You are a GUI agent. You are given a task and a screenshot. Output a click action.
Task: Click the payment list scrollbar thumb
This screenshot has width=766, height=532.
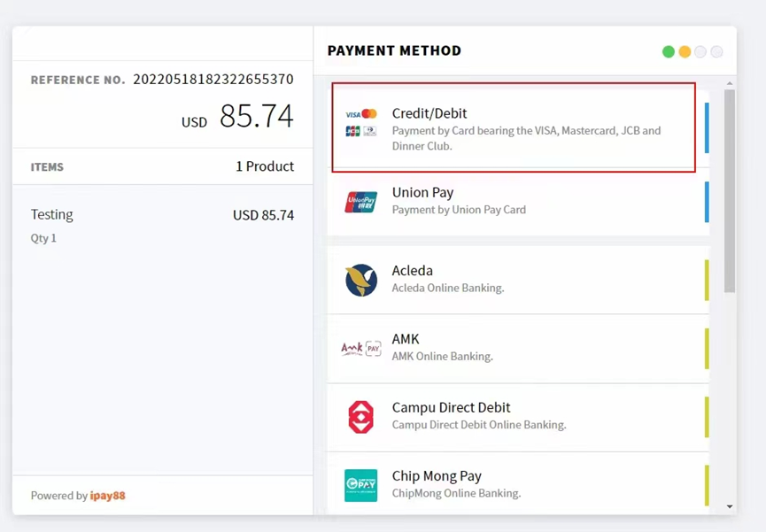click(730, 190)
